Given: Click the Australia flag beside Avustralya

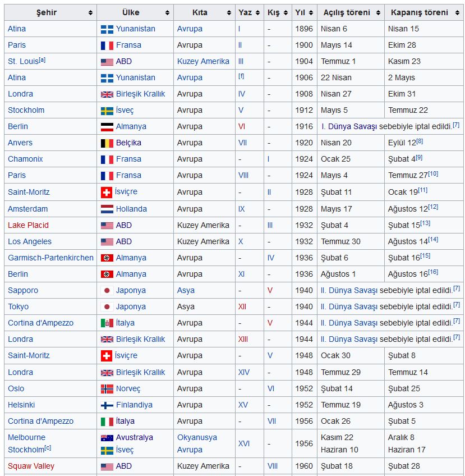Looking at the screenshot, I should click(x=107, y=437).
